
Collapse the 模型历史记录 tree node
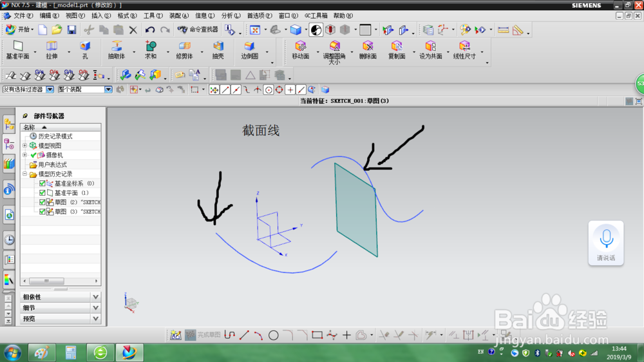24,174
